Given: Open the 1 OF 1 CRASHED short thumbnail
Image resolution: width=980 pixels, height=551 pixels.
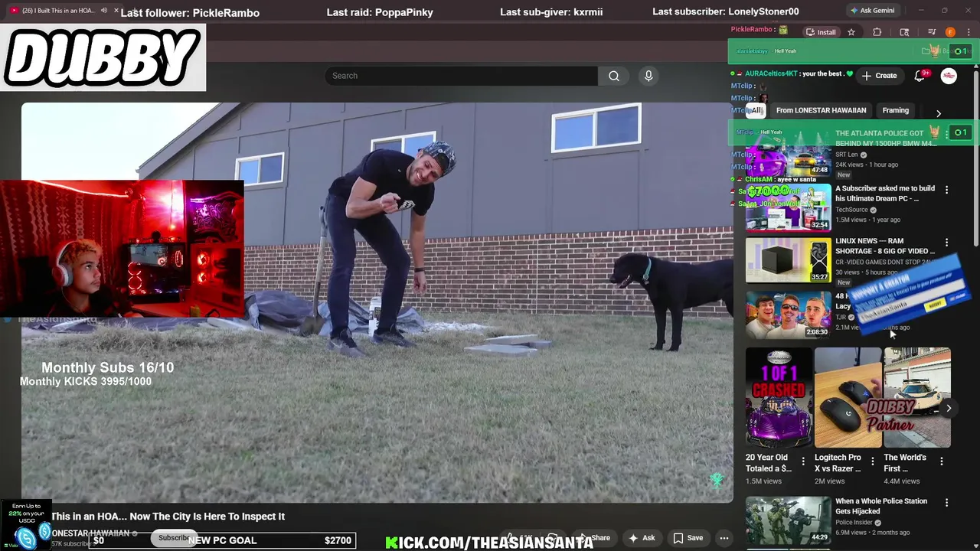Looking at the screenshot, I should [x=779, y=397].
